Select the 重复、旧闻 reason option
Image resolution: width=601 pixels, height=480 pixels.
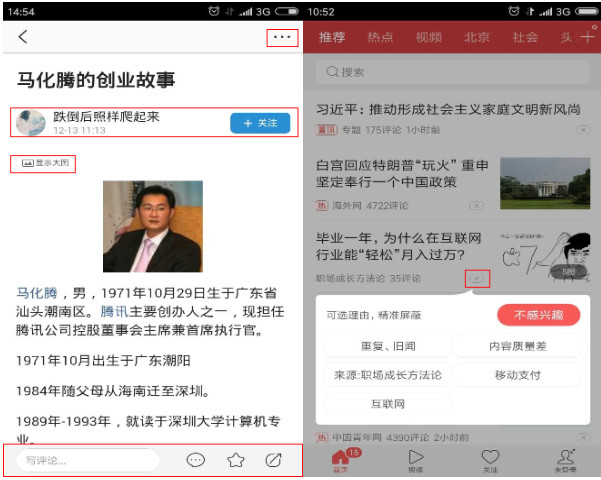tap(385, 346)
